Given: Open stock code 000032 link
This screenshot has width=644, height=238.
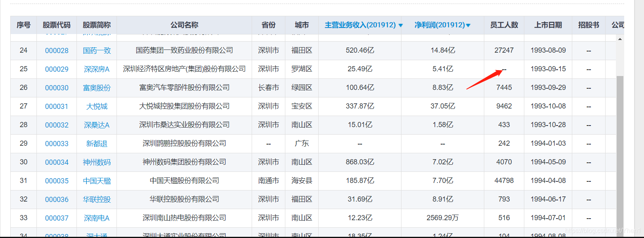Looking at the screenshot, I should pos(57,125).
